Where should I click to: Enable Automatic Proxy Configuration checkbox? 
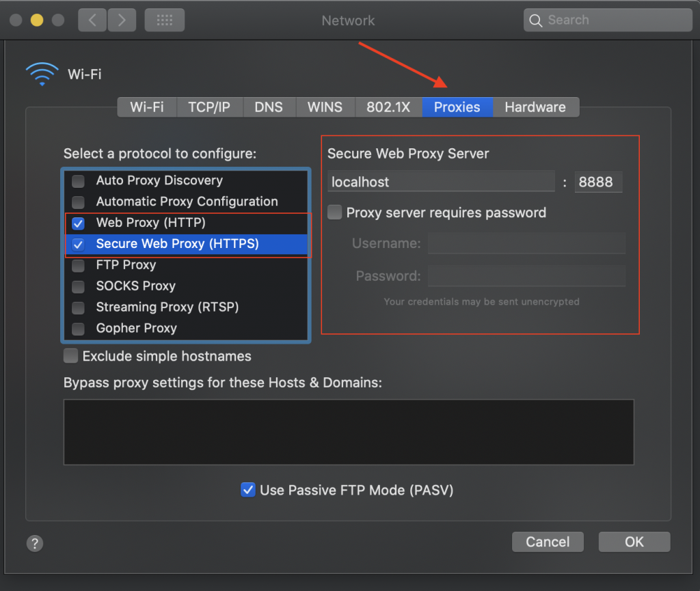(x=78, y=202)
